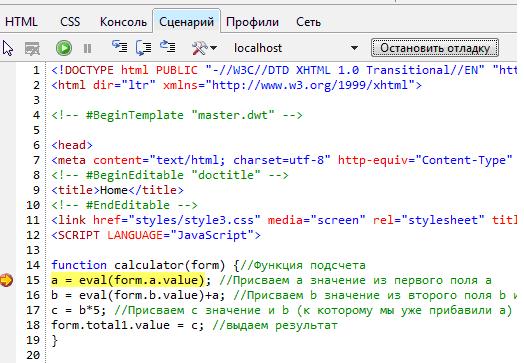Pause script execution

[x=87, y=48]
